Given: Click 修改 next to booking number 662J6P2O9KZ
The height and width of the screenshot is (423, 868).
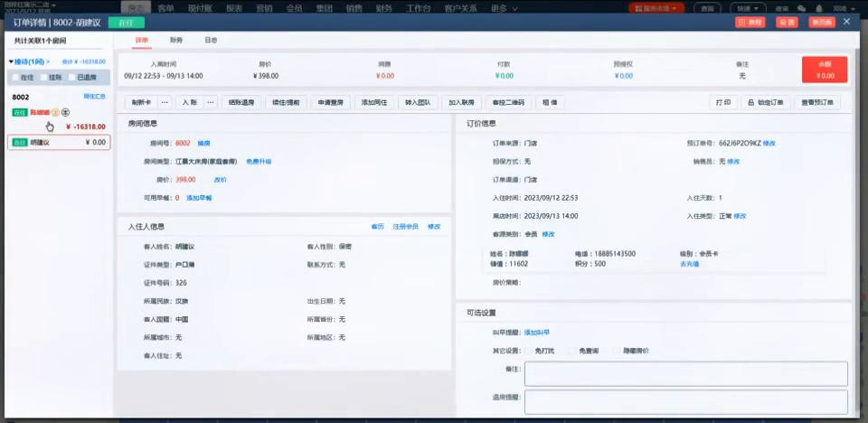Looking at the screenshot, I should 769,144.
